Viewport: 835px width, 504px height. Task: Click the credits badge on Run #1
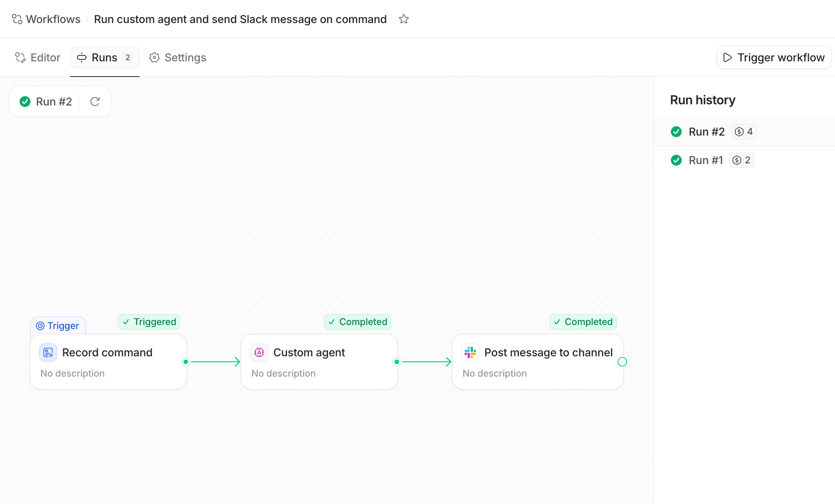742,160
